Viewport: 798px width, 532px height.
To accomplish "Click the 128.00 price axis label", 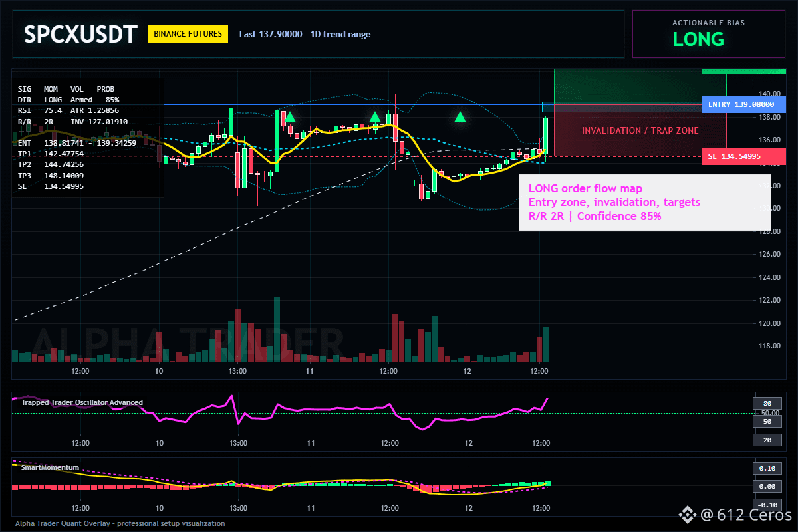I will 771,231.
